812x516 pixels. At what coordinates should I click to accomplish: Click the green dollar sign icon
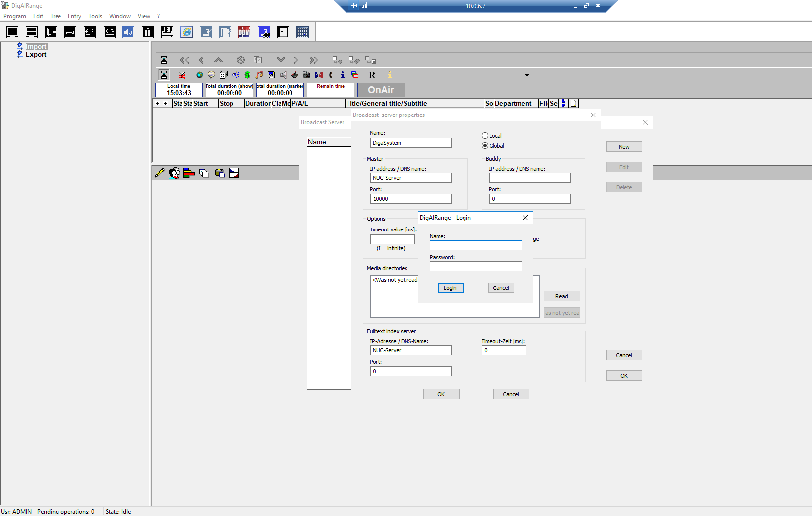(x=247, y=75)
